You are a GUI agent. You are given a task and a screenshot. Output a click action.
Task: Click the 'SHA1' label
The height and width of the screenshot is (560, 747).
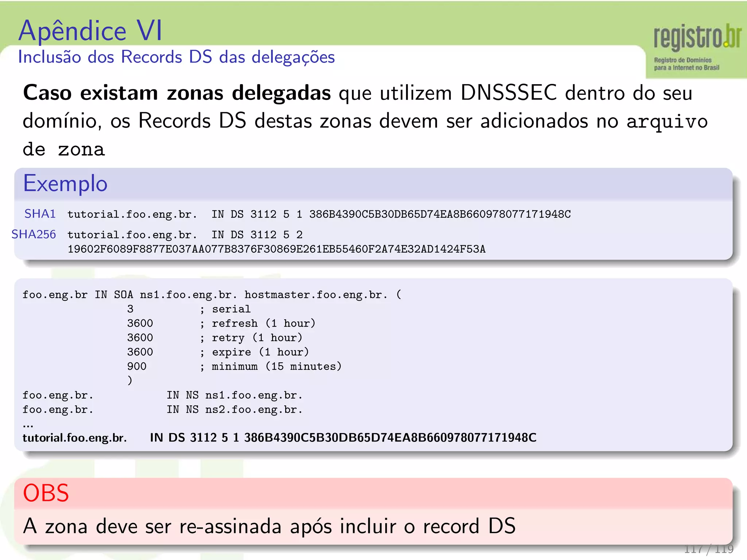[40, 214]
